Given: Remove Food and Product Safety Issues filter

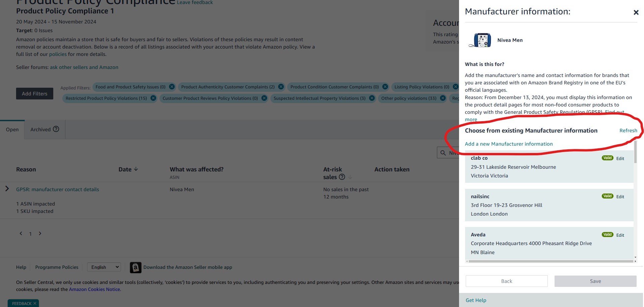Looking at the screenshot, I should [172, 87].
